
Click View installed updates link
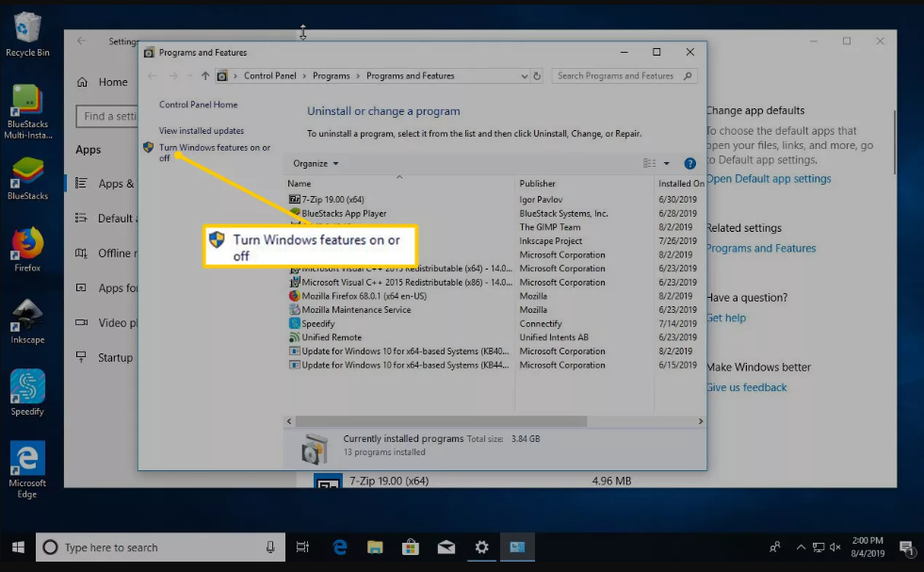201,131
